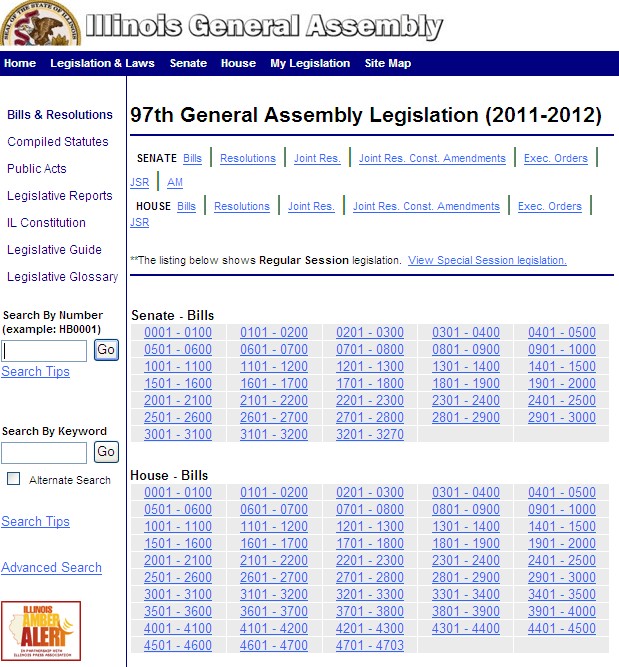Open House JSR link
The height and width of the screenshot is (667, 619).
(x=140, y=222)
